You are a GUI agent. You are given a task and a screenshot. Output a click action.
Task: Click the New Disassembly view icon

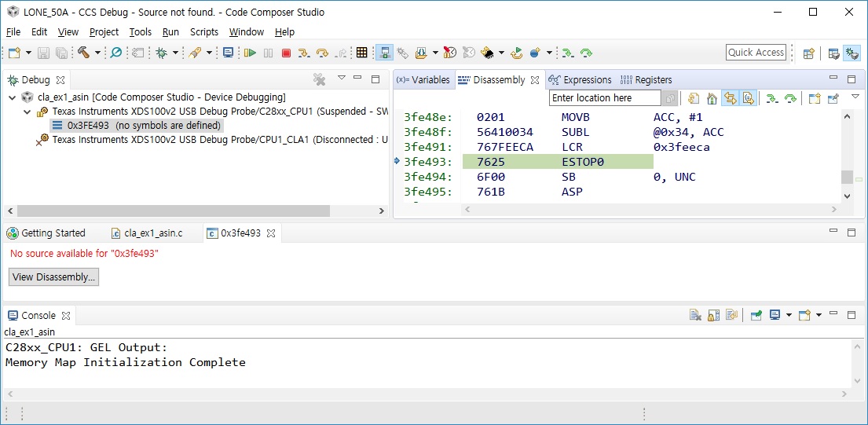[x=814, y=98]
